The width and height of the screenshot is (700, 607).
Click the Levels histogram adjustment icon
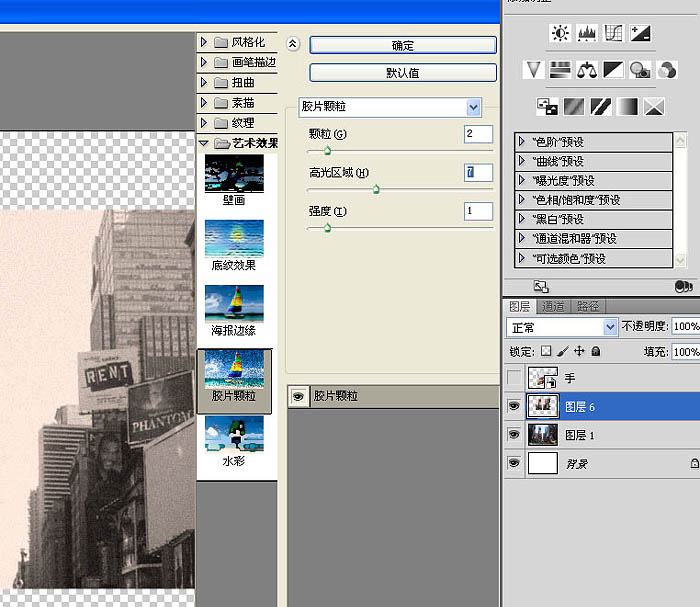(587, 34)
